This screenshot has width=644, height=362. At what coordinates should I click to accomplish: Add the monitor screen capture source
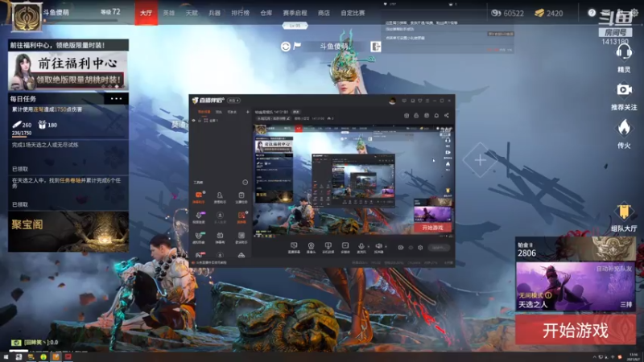[294, 247]
